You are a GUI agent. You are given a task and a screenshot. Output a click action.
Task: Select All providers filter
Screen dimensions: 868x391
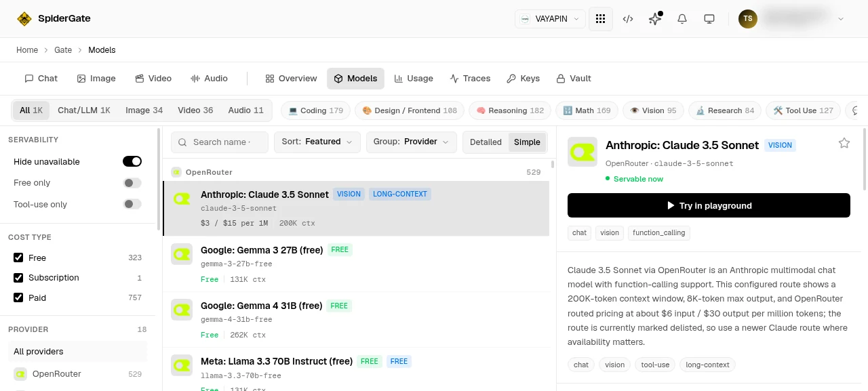click(x=78, y=352)
